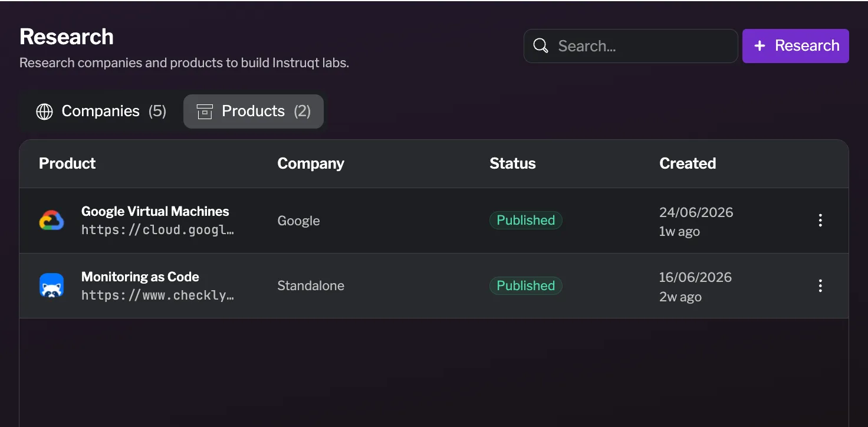Click the 2w ago relative time

click(x=680, y=297)
